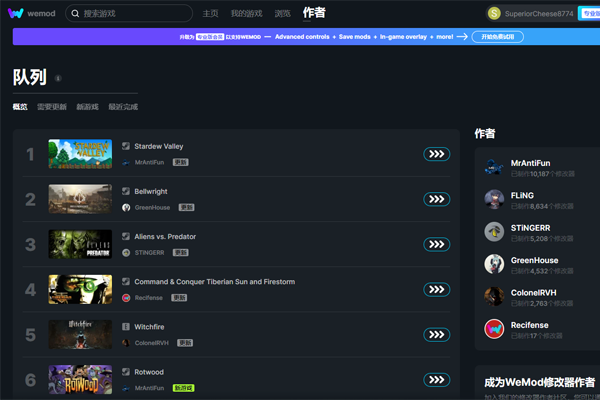Select the 新游戏 tab
Viewport: 600px width, 400px height.
[x=87, y=107]
